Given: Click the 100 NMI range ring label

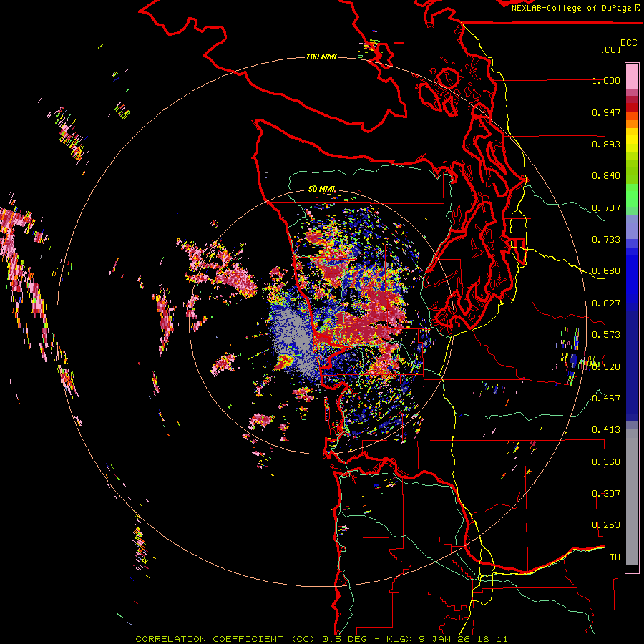Looking at the screenshot, I should tap(321, 57).
